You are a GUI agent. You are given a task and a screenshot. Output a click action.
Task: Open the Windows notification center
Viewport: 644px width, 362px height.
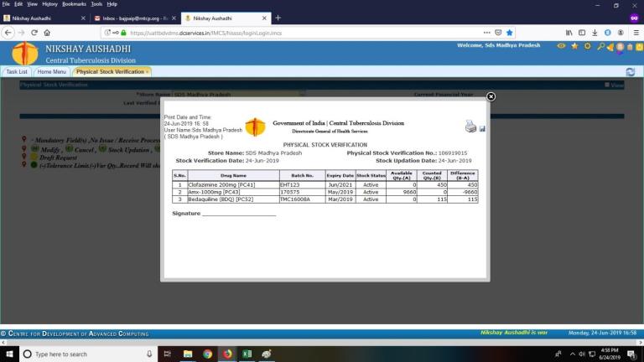pyautogui.click(x=631, y=354)
